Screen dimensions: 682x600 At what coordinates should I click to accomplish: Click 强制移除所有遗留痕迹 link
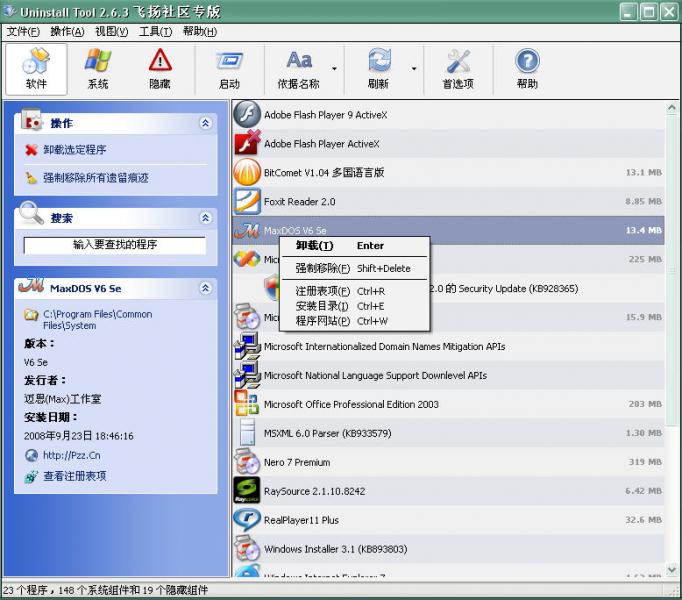96,178
